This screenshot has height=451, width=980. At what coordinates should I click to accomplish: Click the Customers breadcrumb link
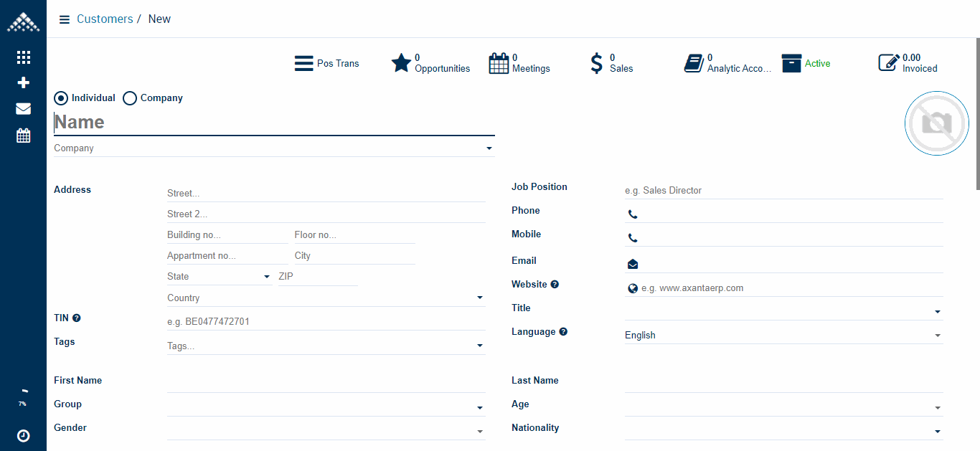tap(105, 19)
